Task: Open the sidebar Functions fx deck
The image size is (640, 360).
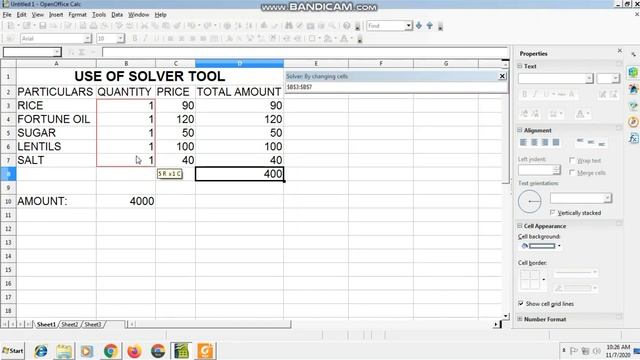Action: [x=633, y=139]
